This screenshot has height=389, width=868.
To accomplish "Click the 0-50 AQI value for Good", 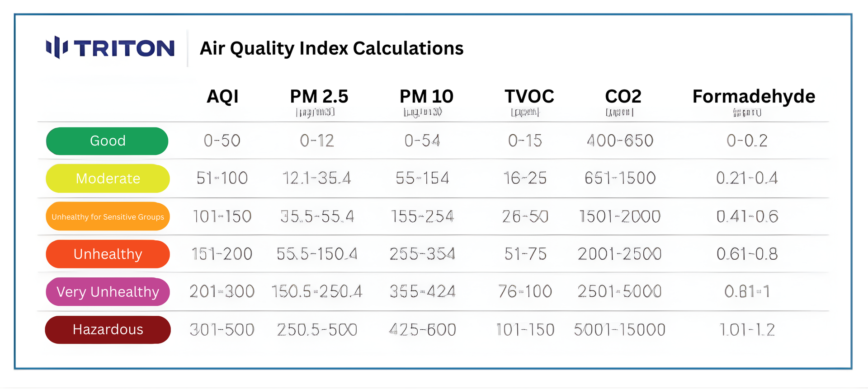I will [x=222, y=141].
